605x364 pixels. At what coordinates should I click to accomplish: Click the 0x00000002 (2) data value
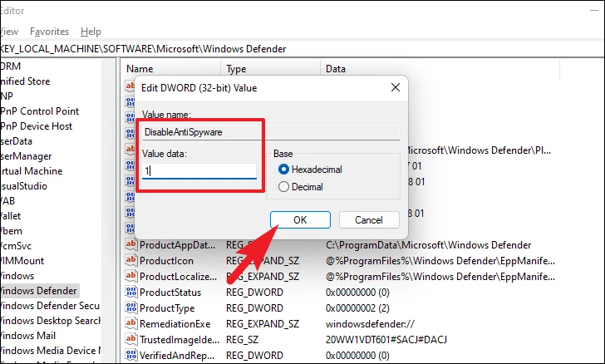(357, 308)
